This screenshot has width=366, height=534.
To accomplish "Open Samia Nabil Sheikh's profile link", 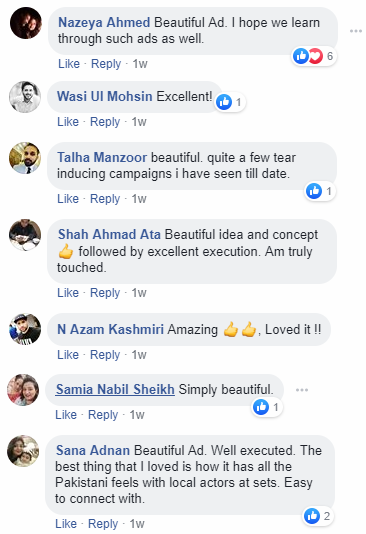I will (x=115, y=389).
